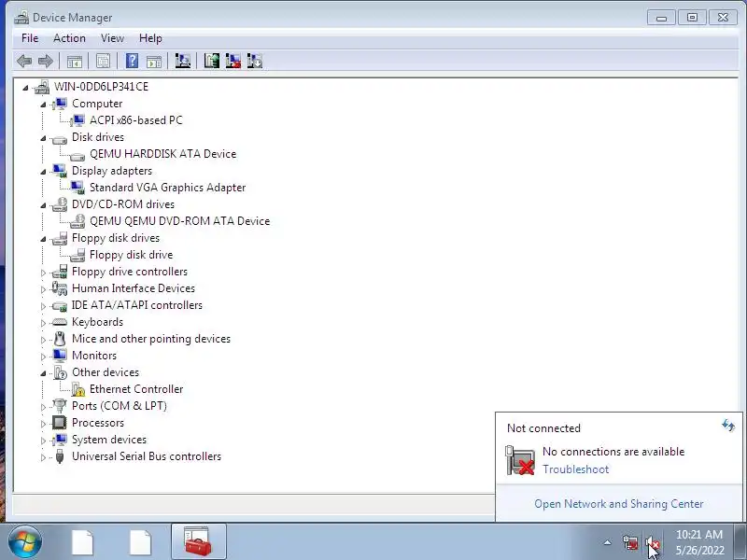The image size is (747, 560).
Task: Click Update Driver Software toolbar icon
Action: tap(212, 61)
